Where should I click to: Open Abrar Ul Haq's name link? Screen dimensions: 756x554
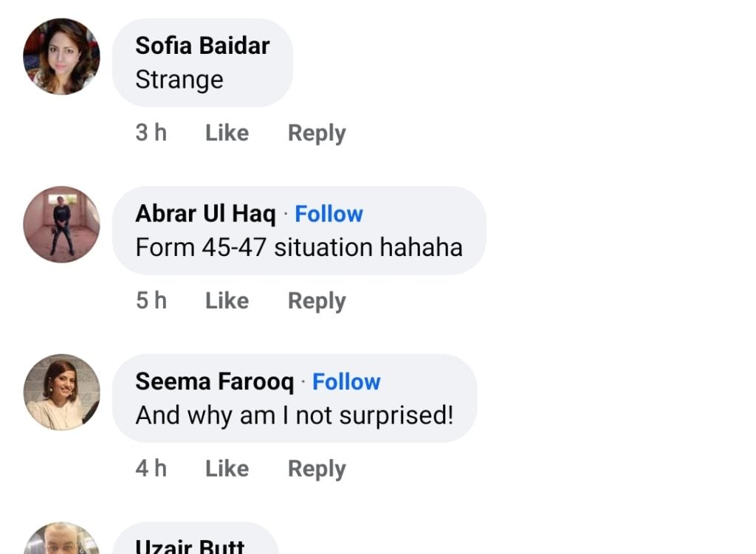click(205, 214)
